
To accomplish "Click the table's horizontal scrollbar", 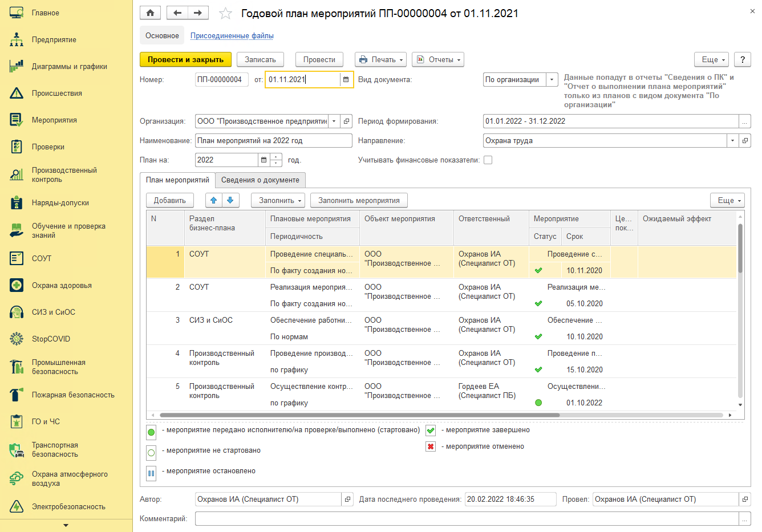I will (x=359, y=415).
